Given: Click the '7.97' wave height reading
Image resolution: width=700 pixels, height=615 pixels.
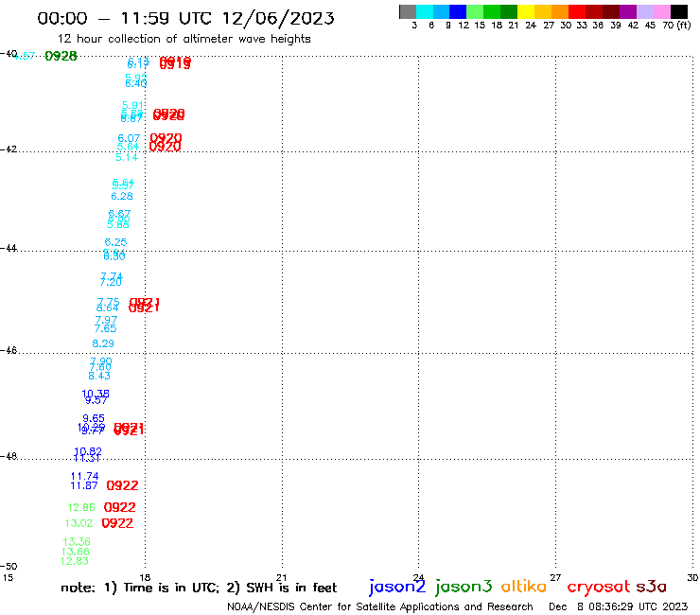Looking at the screenshot, I should [x=106, y=320].
